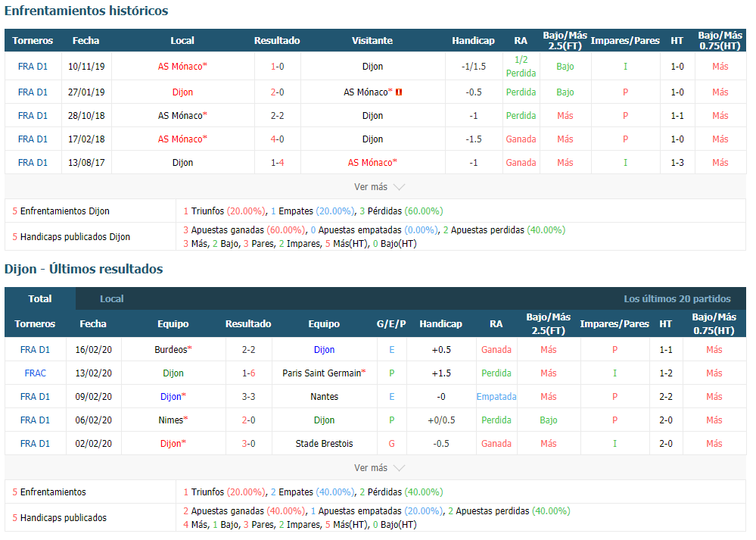
Task: Click the 3-3 result against Nantes
Action: (x=249, y=397)
